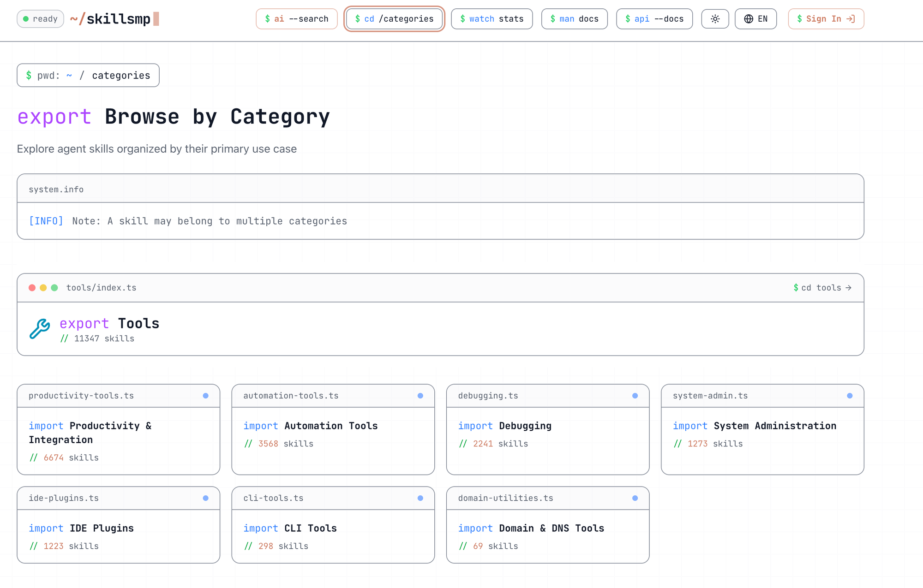Open the Automation Tools category card
Viewport: 923px width, 588px height.
coord(333,429)
